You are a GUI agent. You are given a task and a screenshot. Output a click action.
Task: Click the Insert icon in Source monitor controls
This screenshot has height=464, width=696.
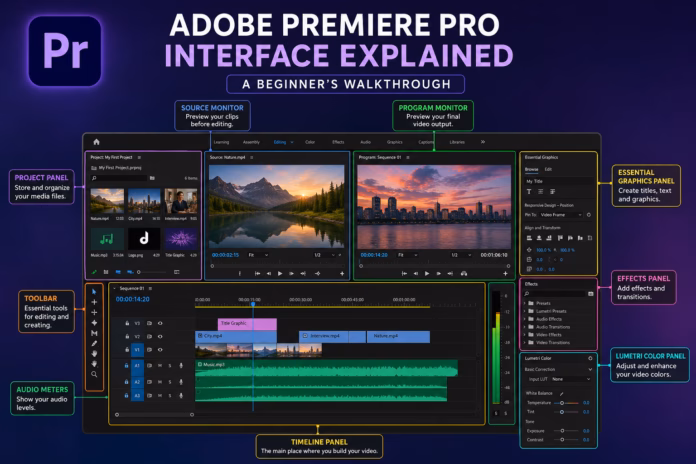coord(317,274)
